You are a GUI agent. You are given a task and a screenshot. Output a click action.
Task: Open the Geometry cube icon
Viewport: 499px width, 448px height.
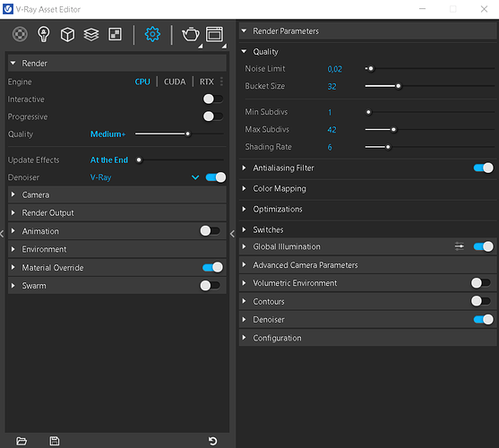67,34
